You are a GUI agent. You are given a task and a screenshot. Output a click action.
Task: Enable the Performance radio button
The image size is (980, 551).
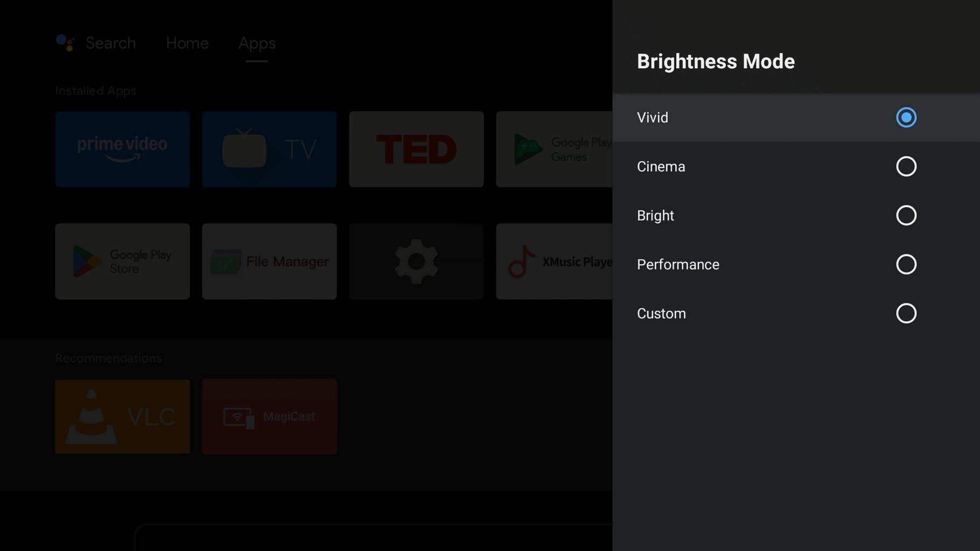pos(906,264)
